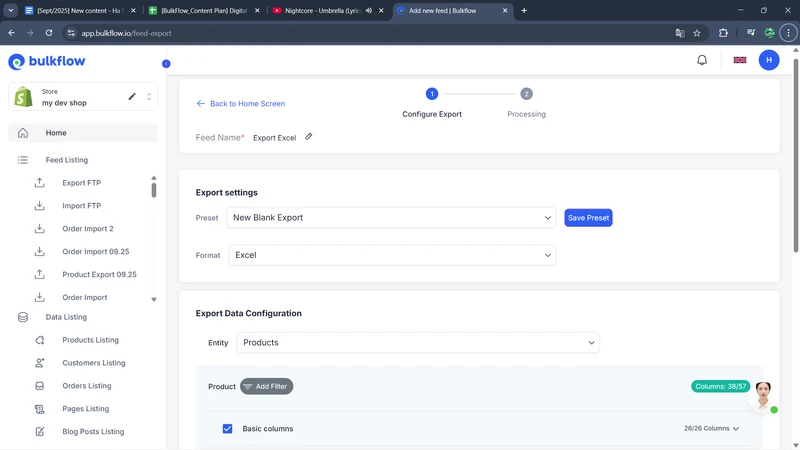
Task: Open the language flag selector
Action: [740, 60]
